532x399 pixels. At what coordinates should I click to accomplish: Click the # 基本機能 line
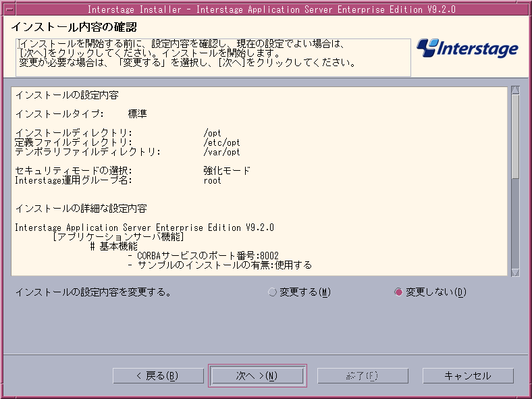114,246
